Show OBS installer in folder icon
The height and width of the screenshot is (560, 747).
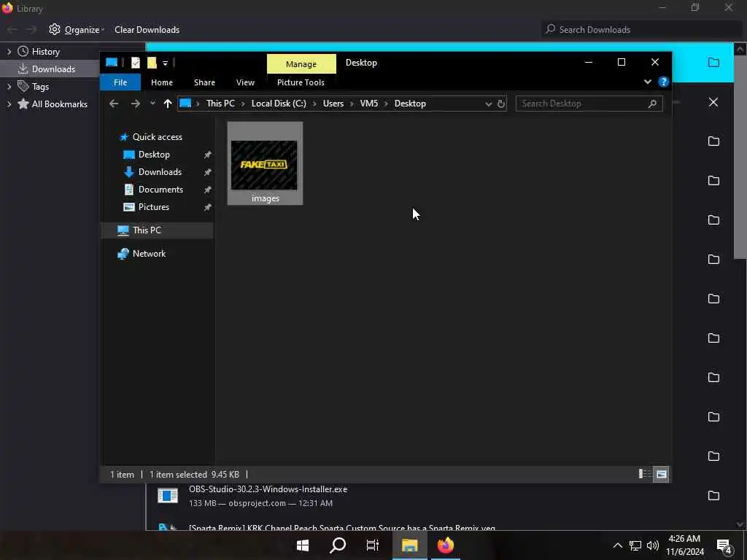[713, 496]
